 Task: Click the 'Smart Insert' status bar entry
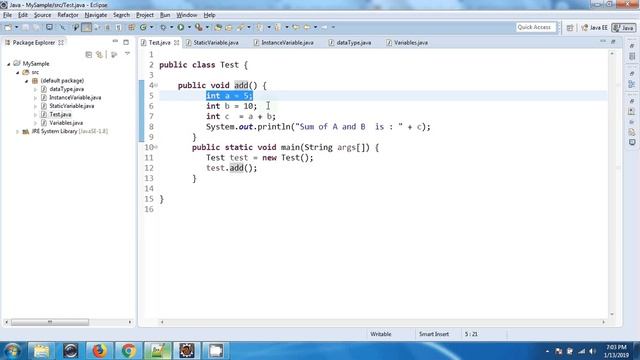(434, 334)
